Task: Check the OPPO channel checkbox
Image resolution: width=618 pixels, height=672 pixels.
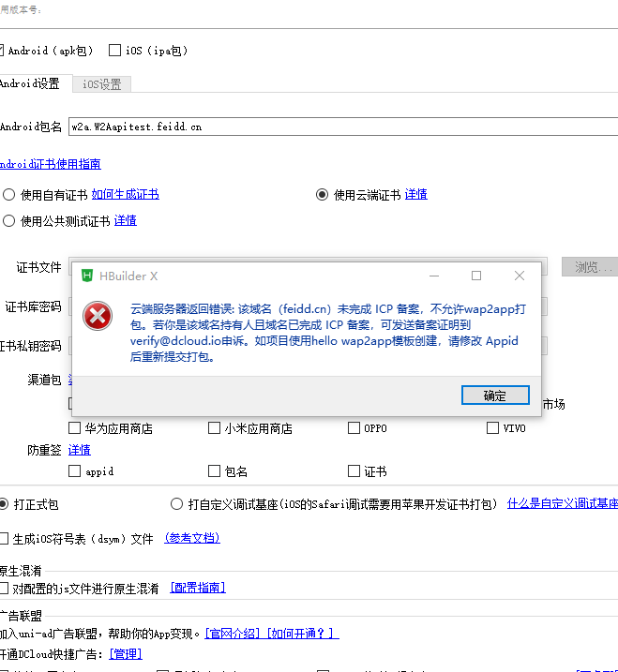Action: [354, 427]
